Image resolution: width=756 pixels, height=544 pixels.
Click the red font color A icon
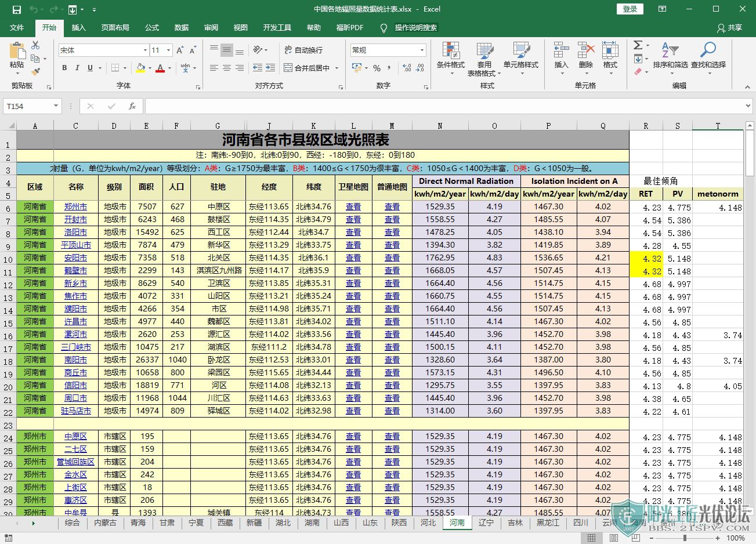coord(161,68)
